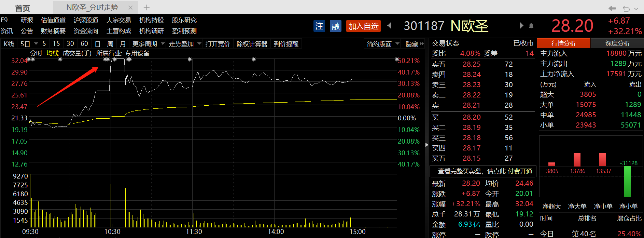The image size is (644, 238).
Task: Click the price alert bell icon
Action: (x=531, y=26)
